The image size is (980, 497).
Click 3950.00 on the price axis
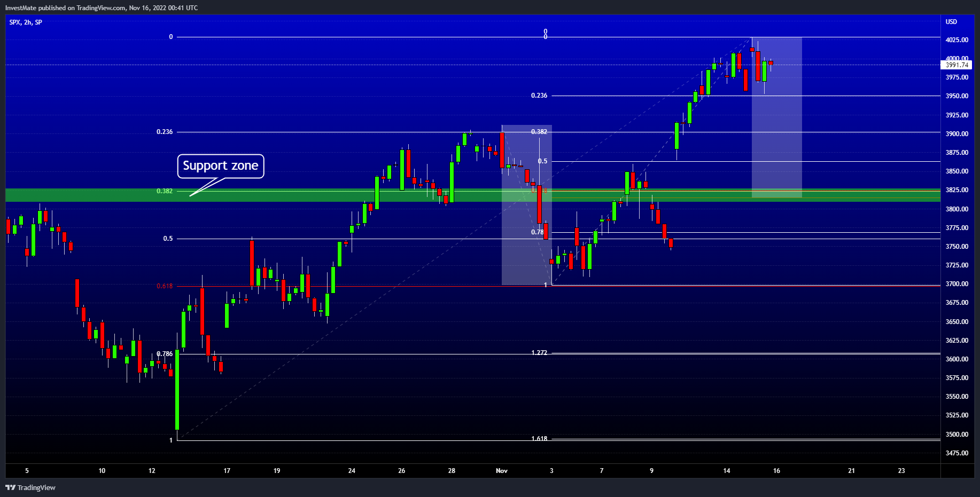tap(956, 96)
